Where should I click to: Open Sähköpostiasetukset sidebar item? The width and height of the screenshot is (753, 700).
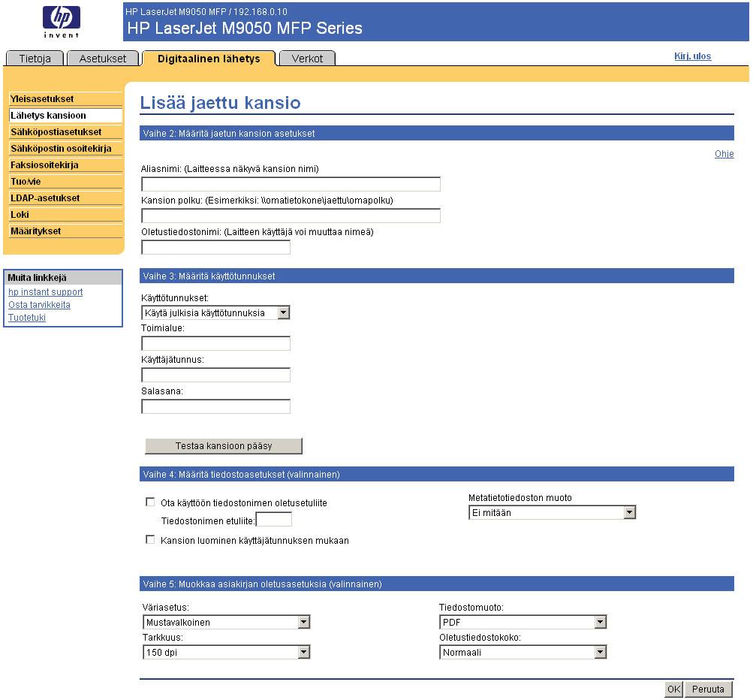pyautogui.click(x=65, y=131)
